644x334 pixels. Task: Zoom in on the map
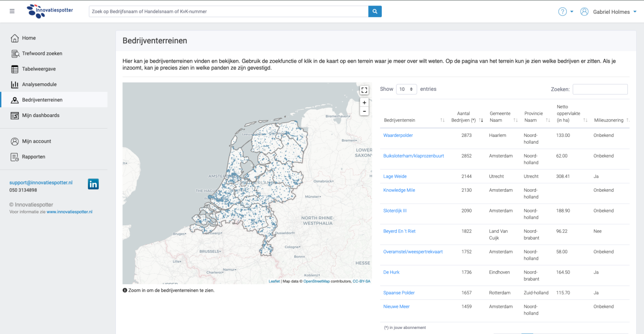click(364, 103)
